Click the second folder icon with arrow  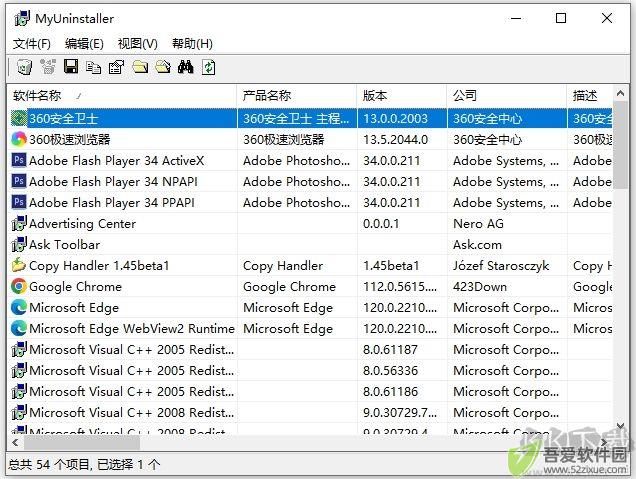point(163,67)
